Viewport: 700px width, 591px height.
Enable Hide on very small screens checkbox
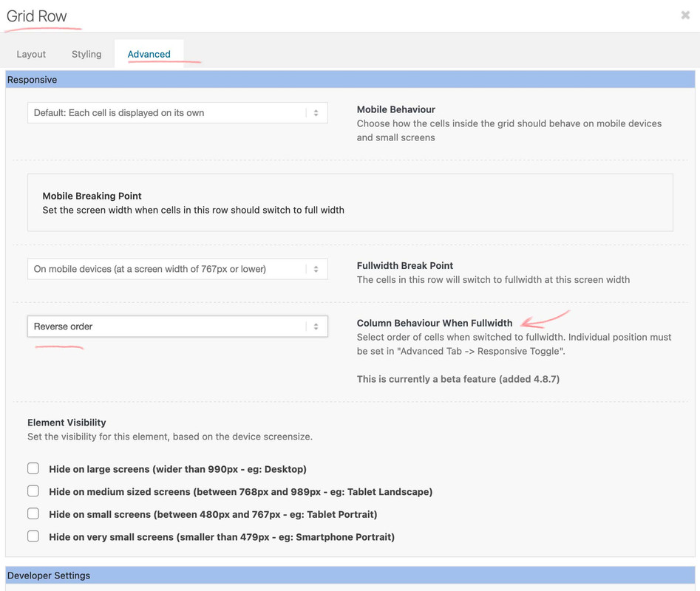click(x=33, y=536)
